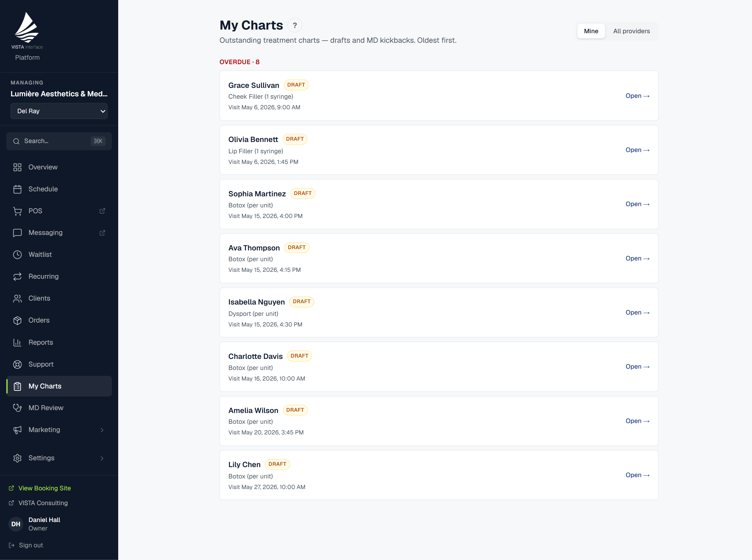Navigate to Clients page
The height and width of the screenshot is (560, 752).
coord(59,298)
